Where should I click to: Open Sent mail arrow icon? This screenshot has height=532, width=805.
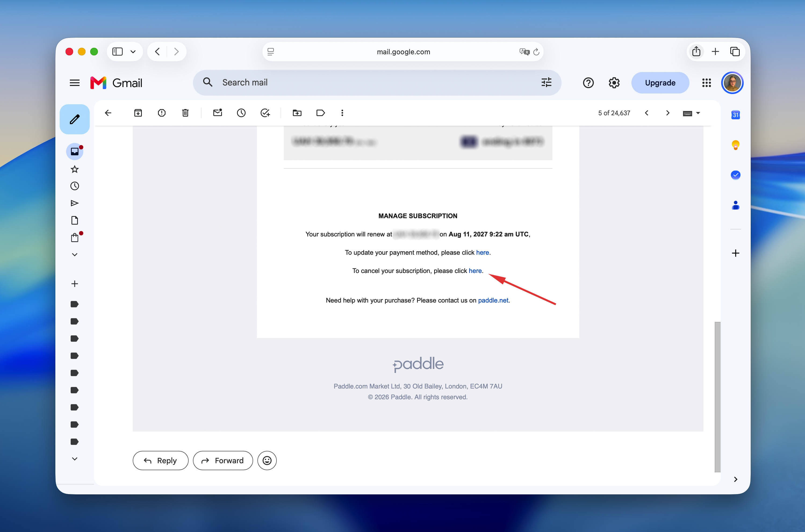[75, 203]
